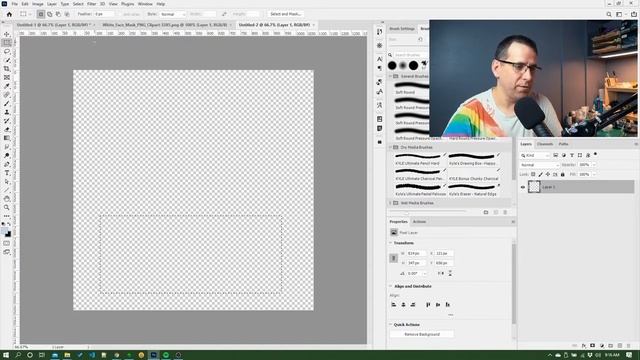Select the Pen tool
The width and height of the screenshot is (640, 360).
point(7,164)
